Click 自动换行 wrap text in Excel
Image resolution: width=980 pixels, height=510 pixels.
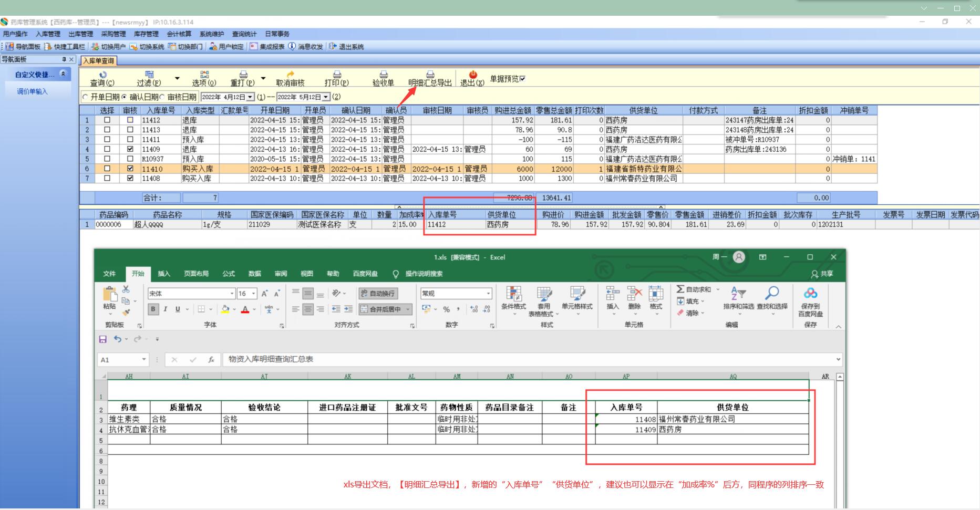coord(378,294)
